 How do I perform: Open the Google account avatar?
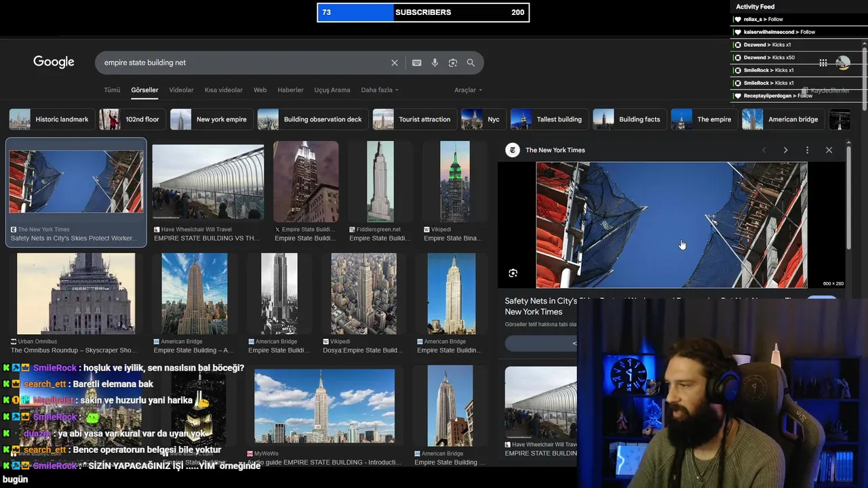click(x=843, y=63)
